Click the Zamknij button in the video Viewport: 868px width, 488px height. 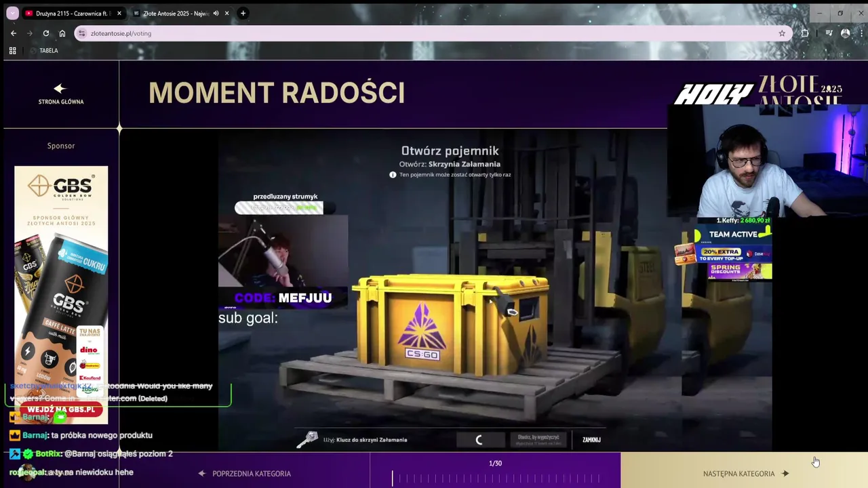[591, 440]
